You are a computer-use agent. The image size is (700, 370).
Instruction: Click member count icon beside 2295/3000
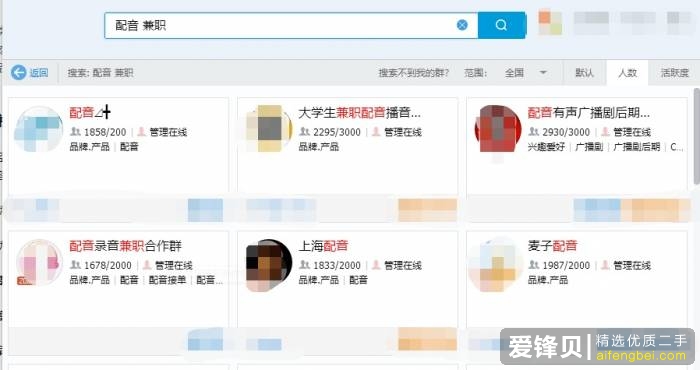tap(304, 131)
